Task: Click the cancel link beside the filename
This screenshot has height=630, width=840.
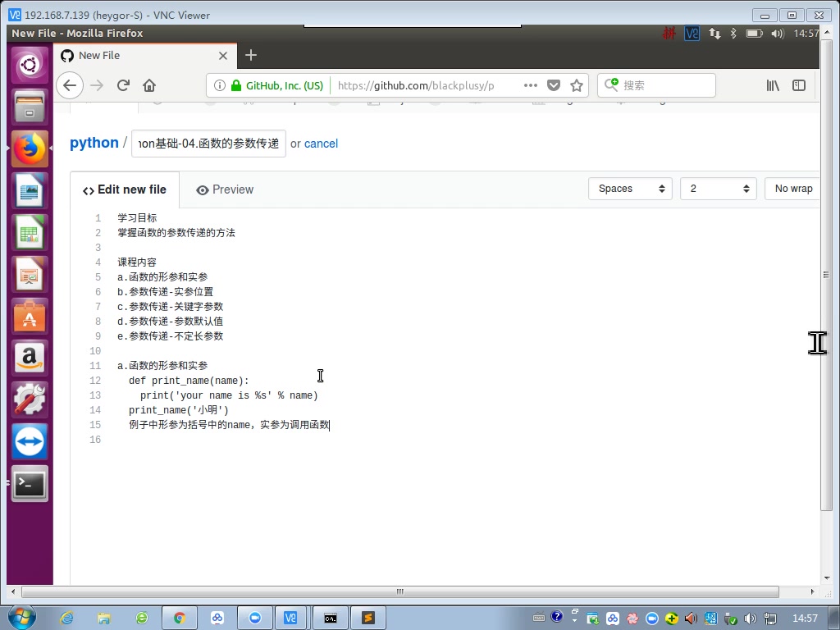Action: tap(321, 144)
